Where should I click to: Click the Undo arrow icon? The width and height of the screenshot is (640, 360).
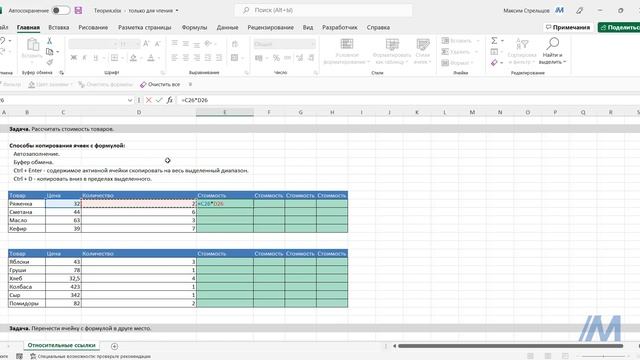(x=2, y=41)
